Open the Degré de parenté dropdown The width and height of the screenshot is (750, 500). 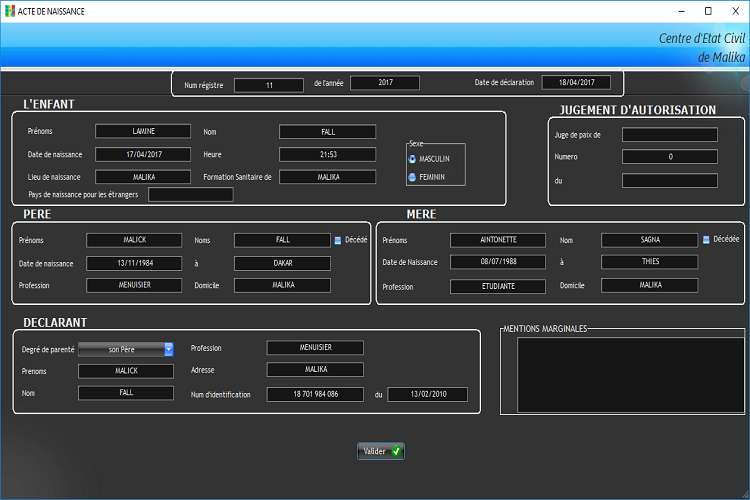tap(168, 349)
